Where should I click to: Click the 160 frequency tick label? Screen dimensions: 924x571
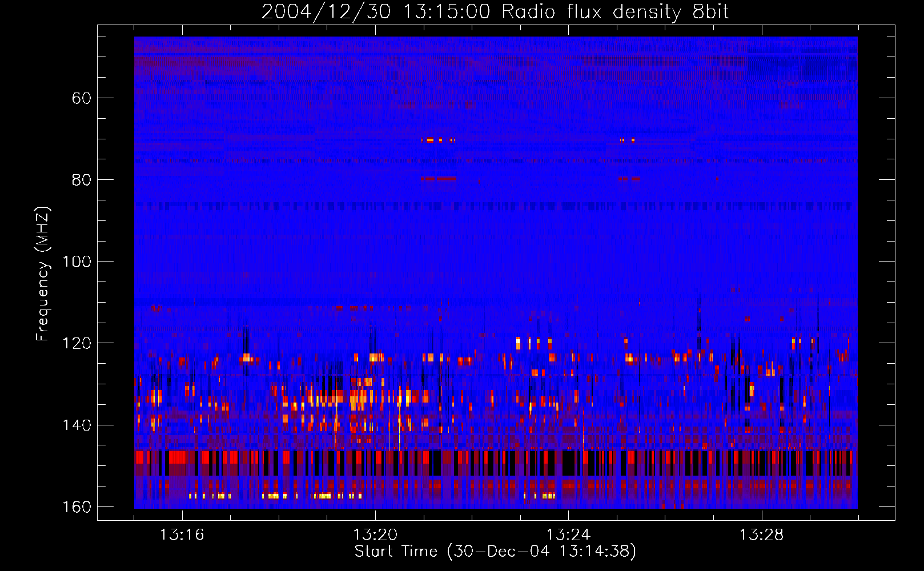(x=77, y=507)
